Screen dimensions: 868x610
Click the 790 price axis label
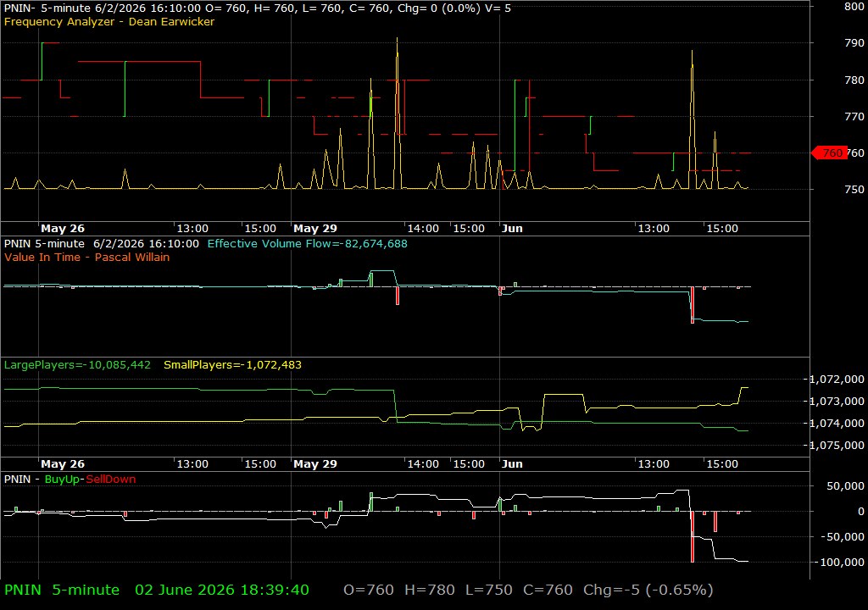coord(854,42)
